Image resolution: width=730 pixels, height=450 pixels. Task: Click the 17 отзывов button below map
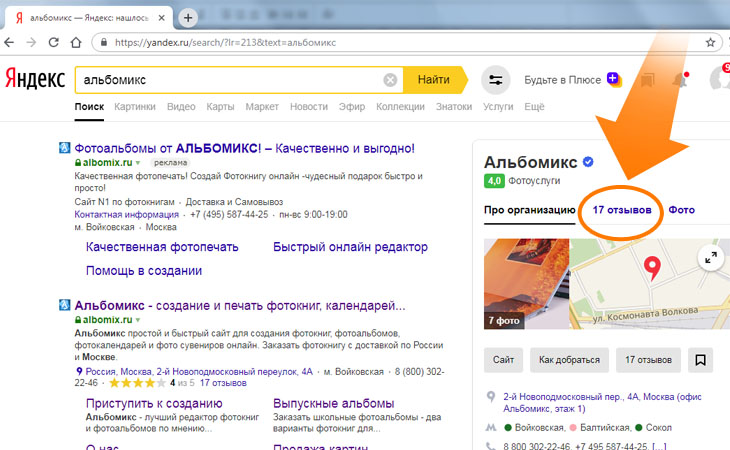tap(648, 360)
